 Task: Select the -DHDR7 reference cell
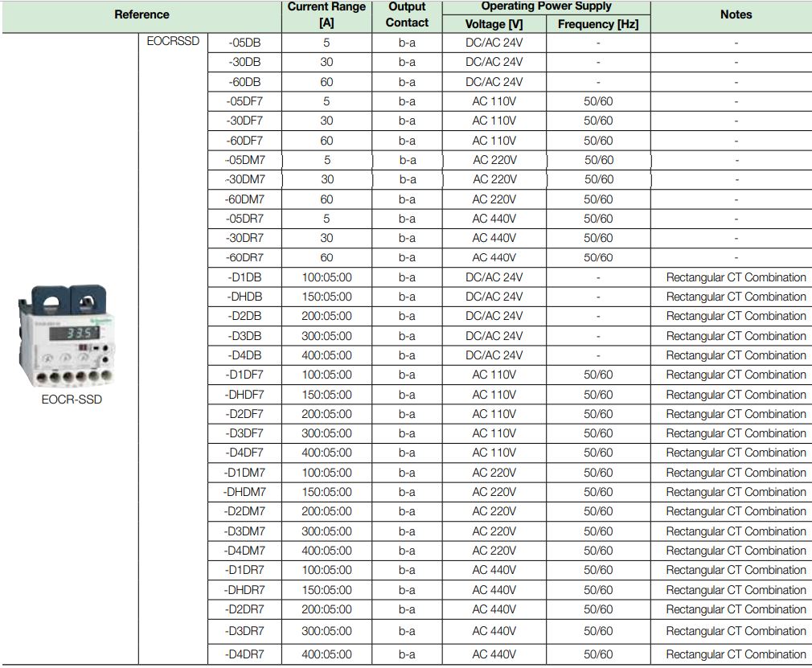tap(244, 590)
